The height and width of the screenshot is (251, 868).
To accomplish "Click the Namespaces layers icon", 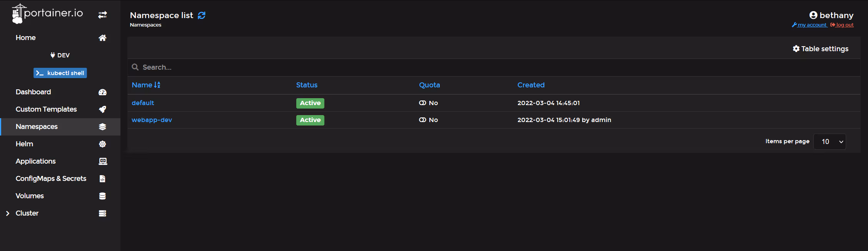I will (x=102, y=127).
